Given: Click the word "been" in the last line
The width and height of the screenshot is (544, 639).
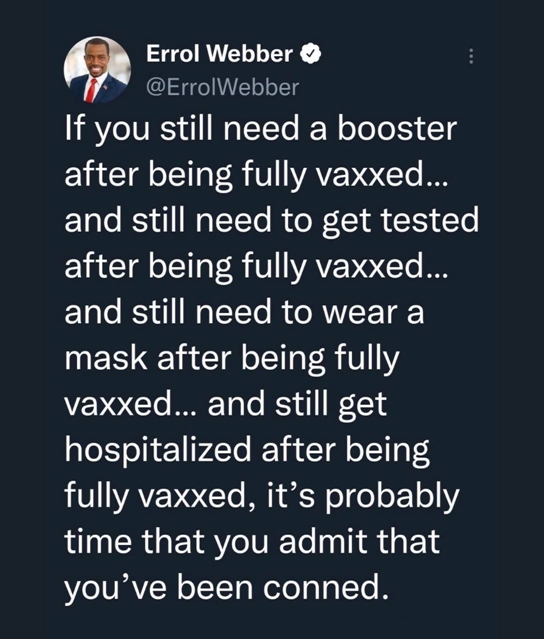Looking at the screenshot, I should [215, 588].
